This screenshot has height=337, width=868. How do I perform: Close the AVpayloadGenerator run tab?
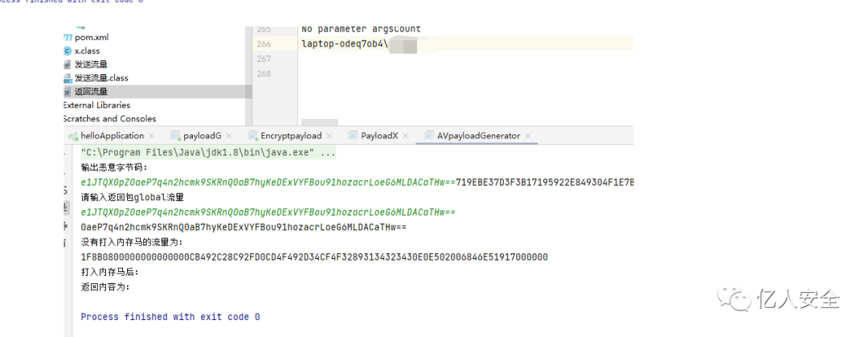click(x=527, y=136)
